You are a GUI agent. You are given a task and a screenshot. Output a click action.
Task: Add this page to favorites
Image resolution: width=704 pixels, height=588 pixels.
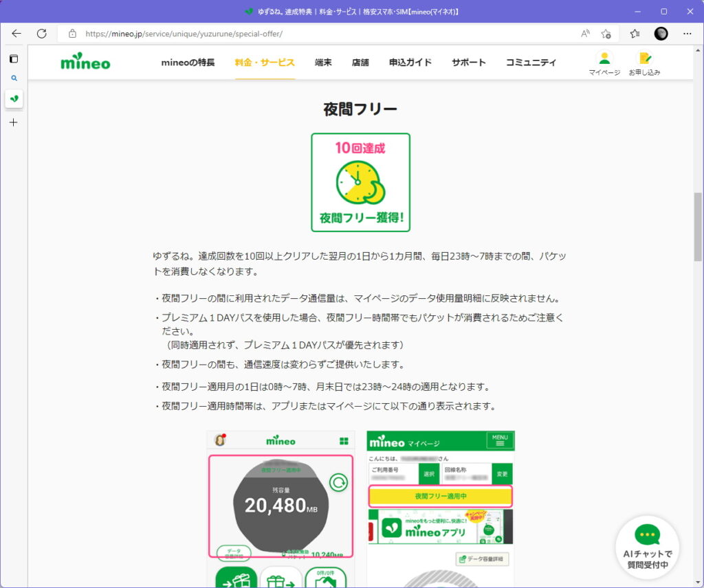click(x=606, y=34)
